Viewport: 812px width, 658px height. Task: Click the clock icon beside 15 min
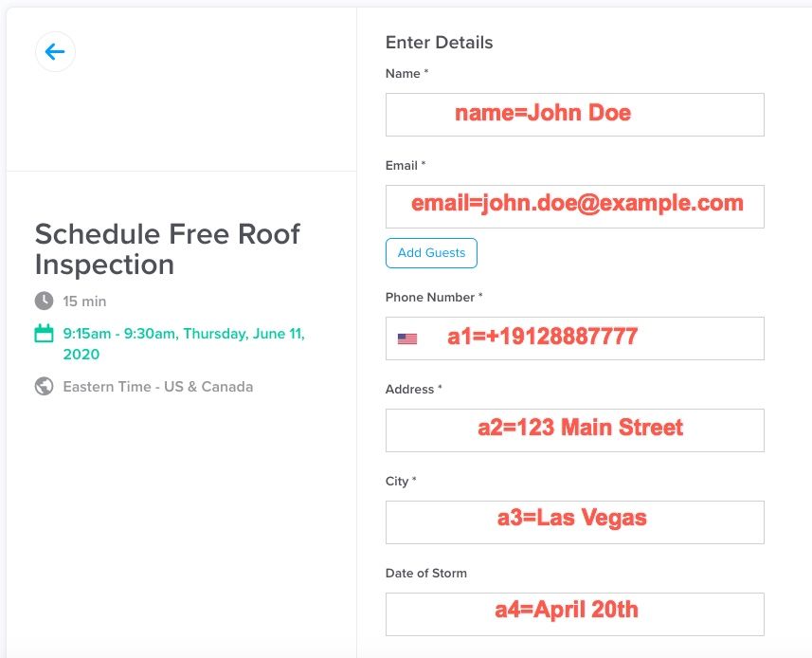coord(44,301)
